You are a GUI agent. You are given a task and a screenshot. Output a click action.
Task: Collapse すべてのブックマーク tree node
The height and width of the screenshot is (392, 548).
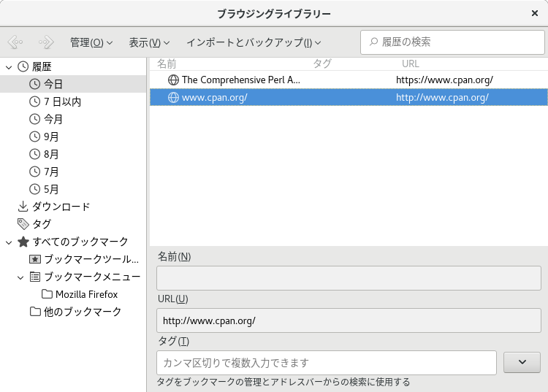tap(9, 242)
